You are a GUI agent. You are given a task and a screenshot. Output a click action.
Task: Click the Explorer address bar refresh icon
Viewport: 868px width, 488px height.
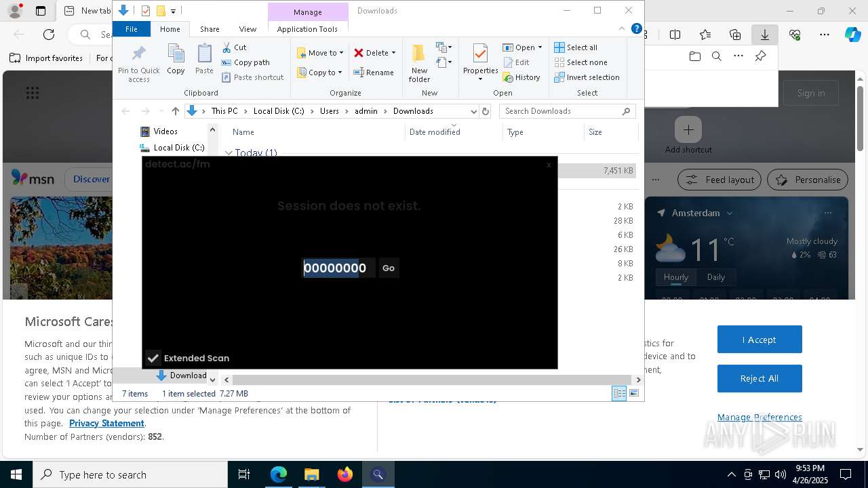tap(485, 111)
